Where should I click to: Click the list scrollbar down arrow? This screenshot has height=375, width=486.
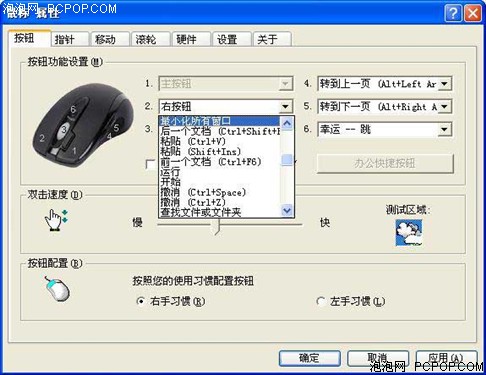(x=287, y=210)
